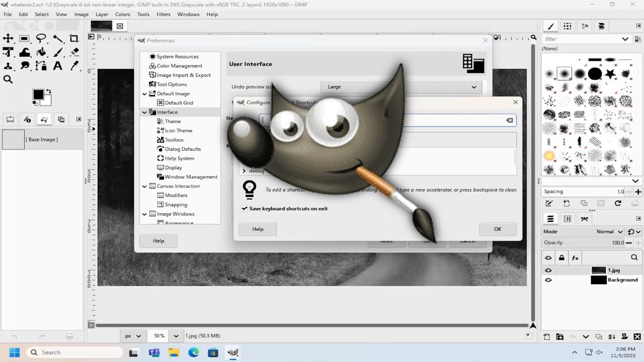Reset colors to default black and white

(x=34, y=104)
